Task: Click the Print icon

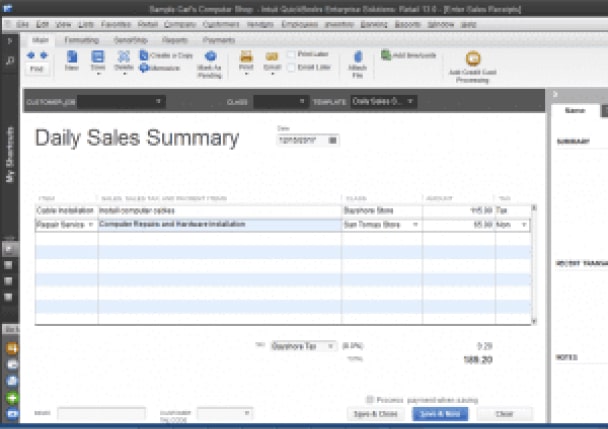Action: coord(246,60)
